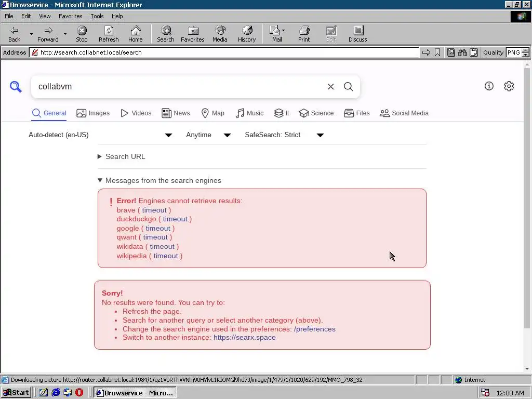The image size is (532, 399).
Task: Open the /preferences link
Action: click(x=314, y=329)
